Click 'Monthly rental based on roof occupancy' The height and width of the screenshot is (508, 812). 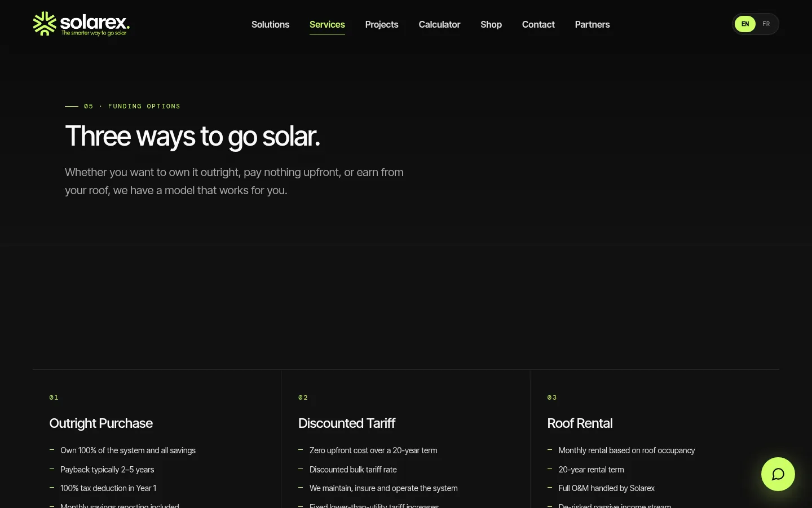coord(626,450)
